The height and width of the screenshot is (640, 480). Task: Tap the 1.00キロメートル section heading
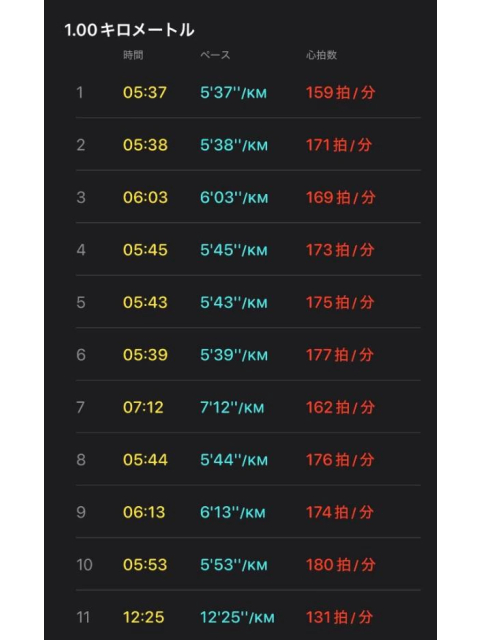[129, 30]
